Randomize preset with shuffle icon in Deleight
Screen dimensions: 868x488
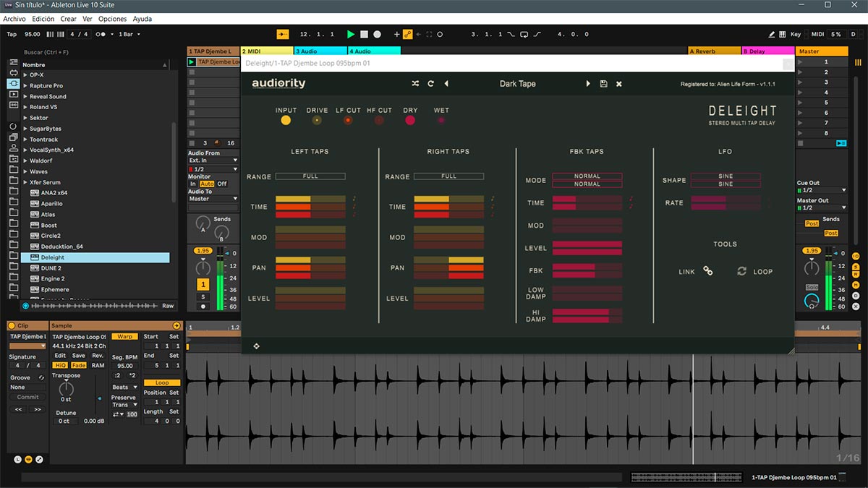click(415, 84)
